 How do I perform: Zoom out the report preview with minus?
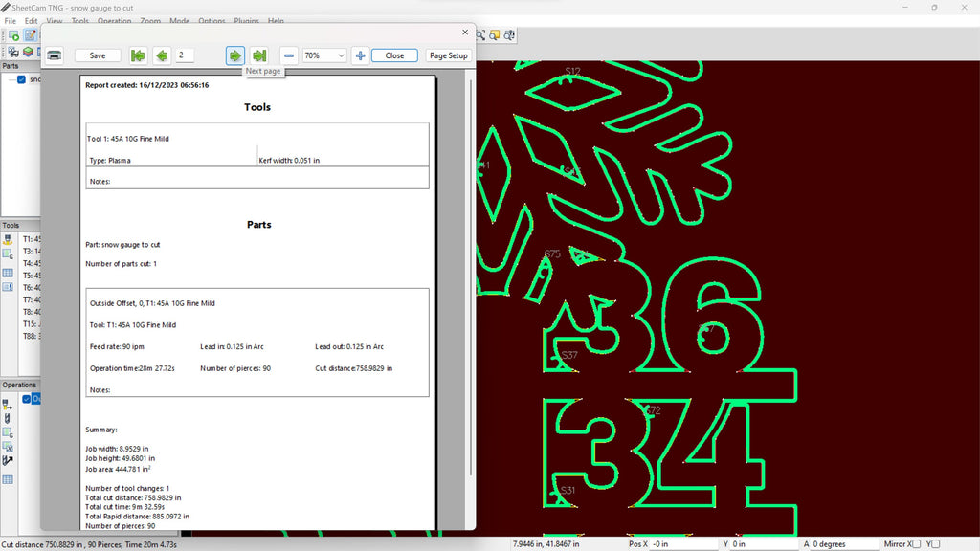pos(289,55)
